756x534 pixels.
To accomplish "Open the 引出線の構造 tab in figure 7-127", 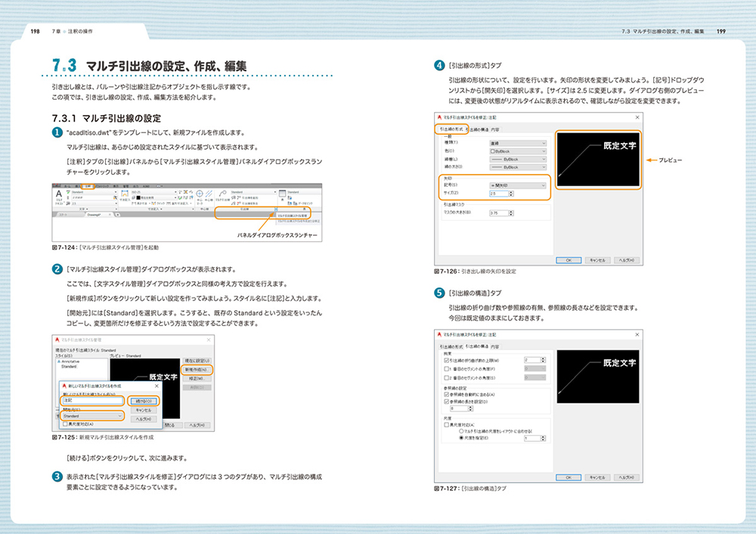I will pos(477,346).
